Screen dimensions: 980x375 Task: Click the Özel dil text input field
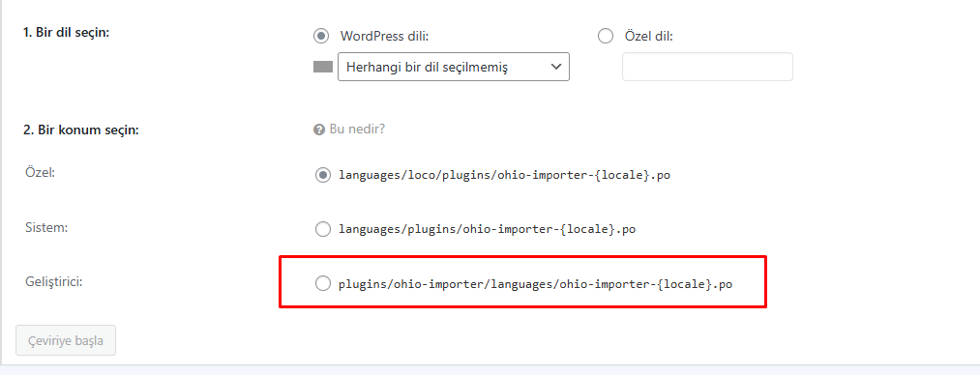pyautogui.click(x=707, y=67)
